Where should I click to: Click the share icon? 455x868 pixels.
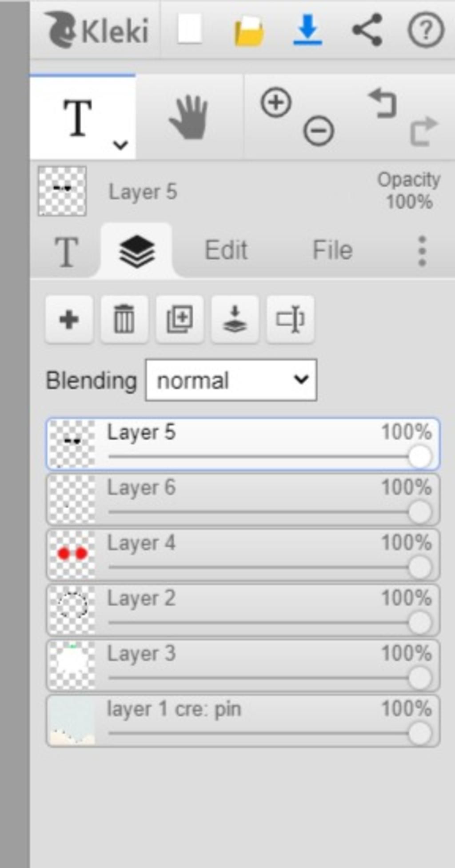367,30
